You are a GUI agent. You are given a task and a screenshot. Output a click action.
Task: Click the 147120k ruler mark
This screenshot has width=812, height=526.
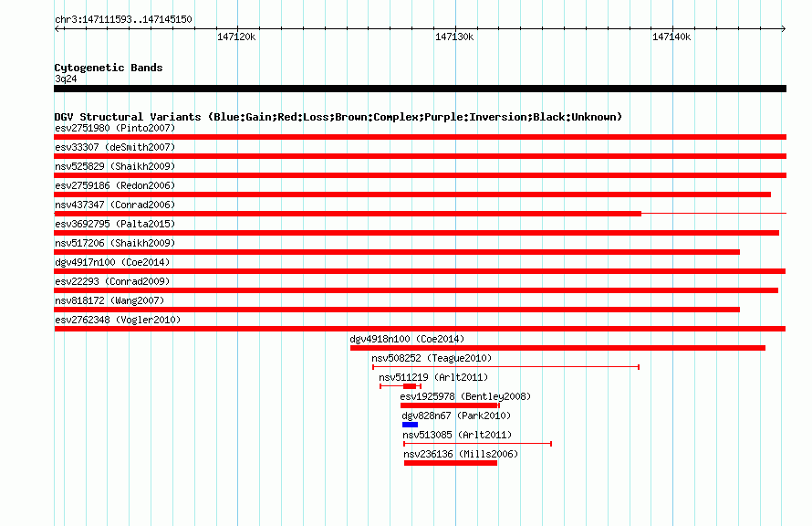[236, 37]
